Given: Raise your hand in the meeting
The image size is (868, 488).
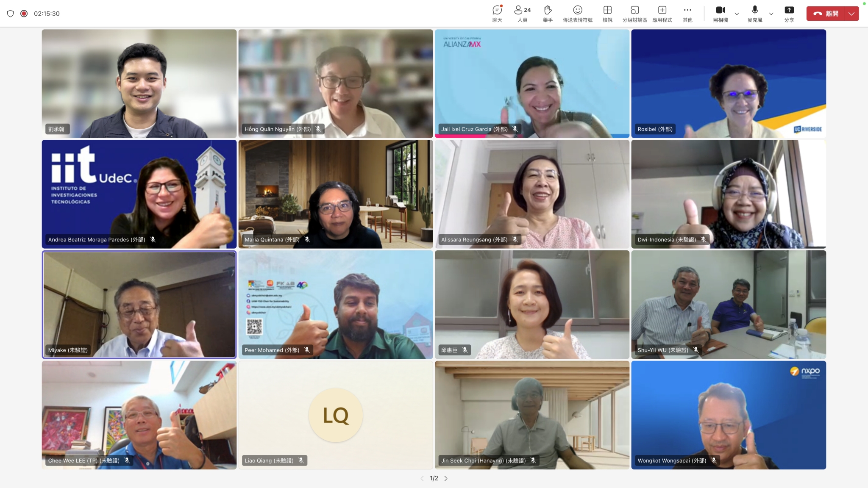Looking at the screenshot, I should [x=548, y=13].
